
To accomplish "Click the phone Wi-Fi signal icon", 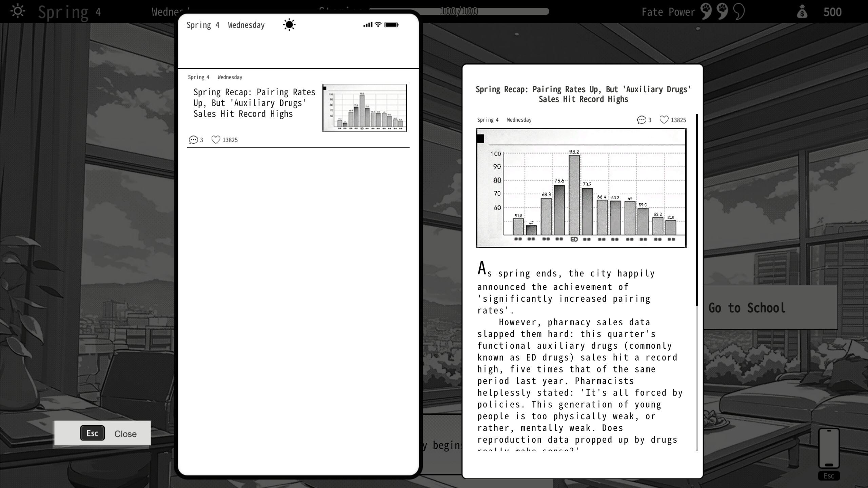I will click(x=378, y=24).
